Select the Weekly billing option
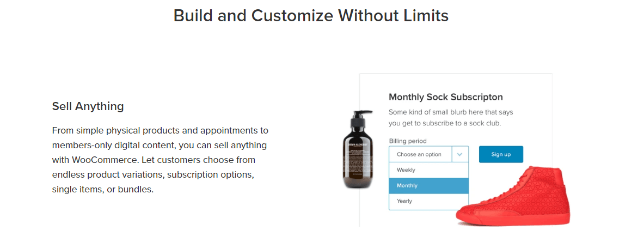Image resolution: width=644 pixels, height=230 pixels. [x=428, y=170]
